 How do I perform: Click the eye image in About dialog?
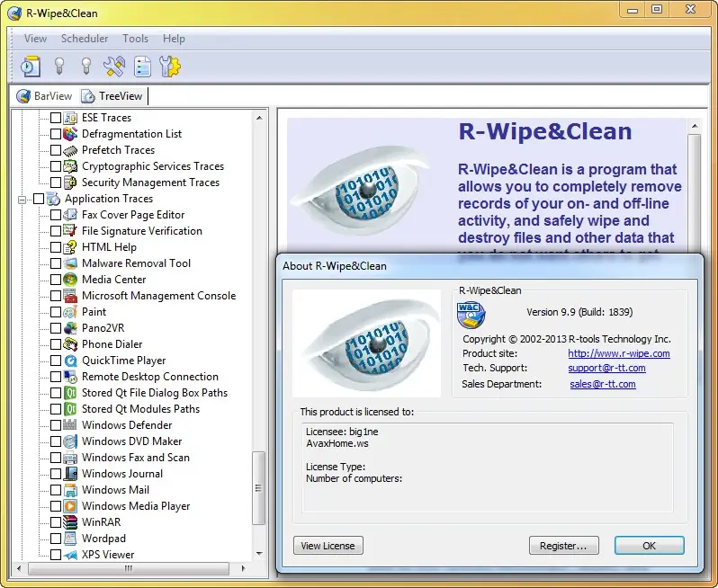[x=366, y=343]
